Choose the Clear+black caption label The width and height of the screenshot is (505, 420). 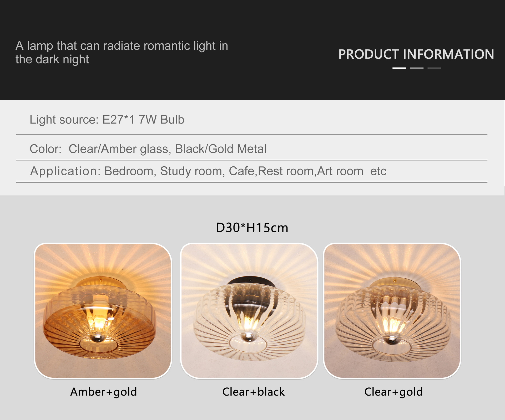click(253, 392)
